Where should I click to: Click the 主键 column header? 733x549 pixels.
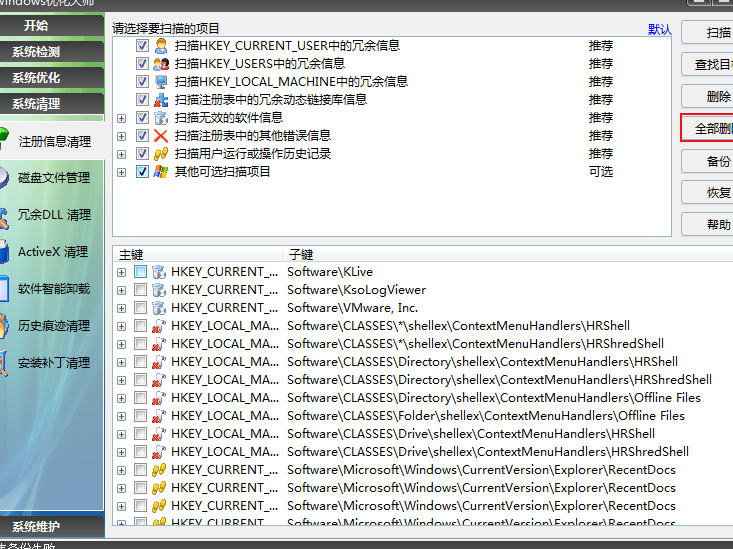(x=198, y=254)
